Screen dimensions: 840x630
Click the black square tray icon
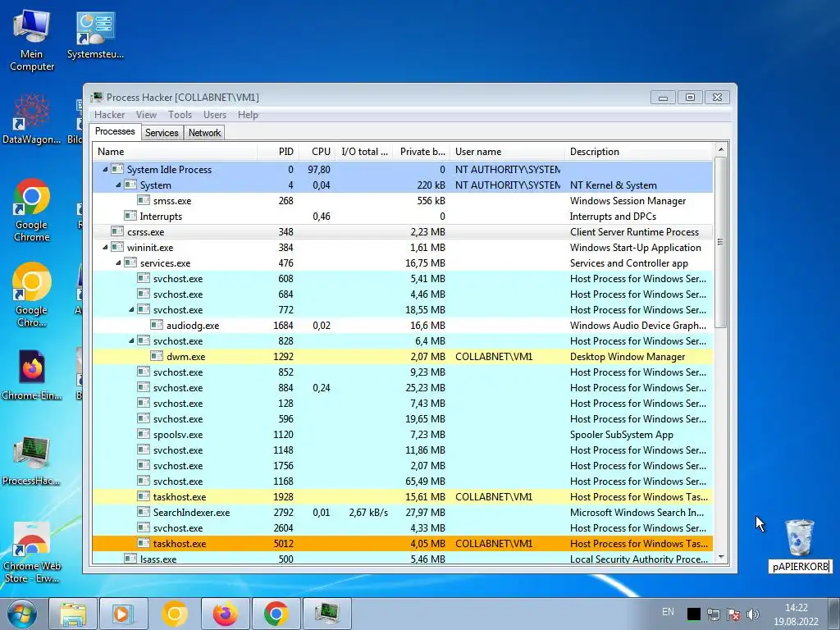(694, 614)
